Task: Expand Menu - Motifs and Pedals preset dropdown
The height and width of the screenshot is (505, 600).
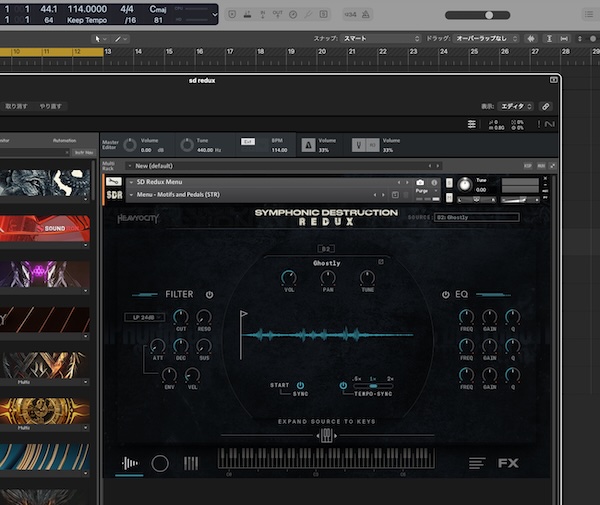Action: pyautogui.click(x=131, y=195)
